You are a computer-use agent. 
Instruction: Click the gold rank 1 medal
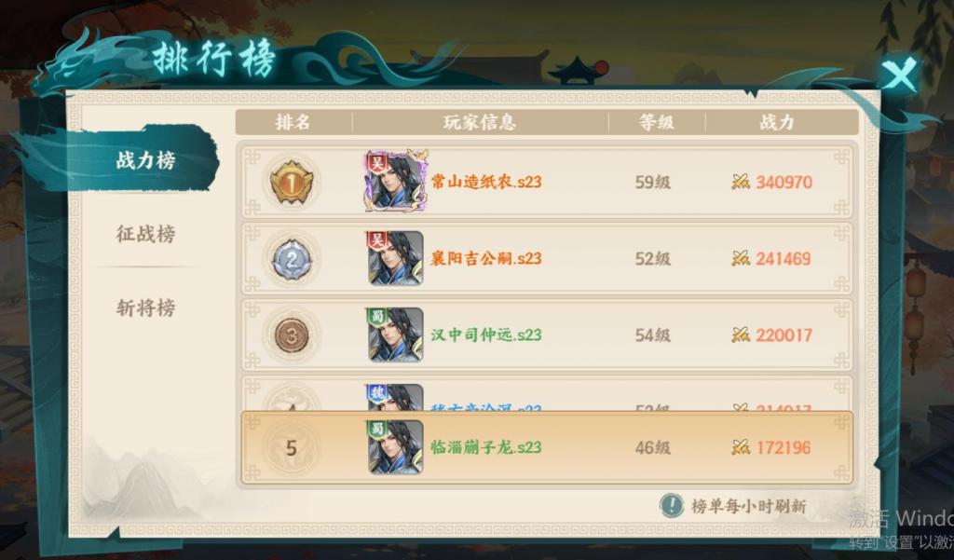[x=292, y=182]
